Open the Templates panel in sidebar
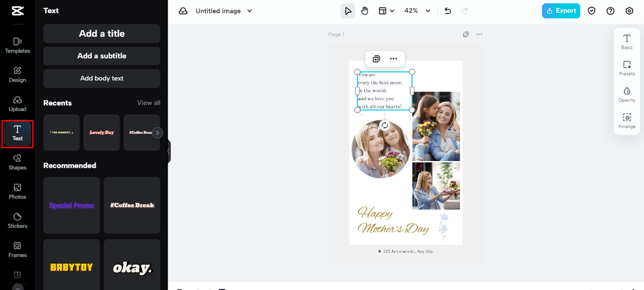The height and width of the screenshot is (290, 644). click(x=18, y=45)
